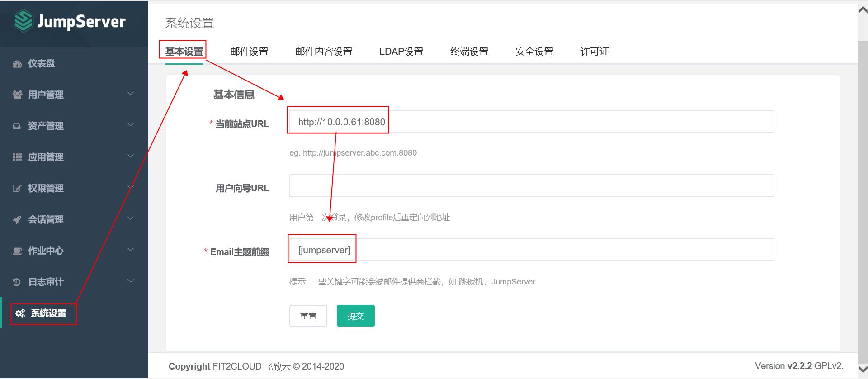
Task: Click the 基本信息 section heading
Action: click(234, 95)
